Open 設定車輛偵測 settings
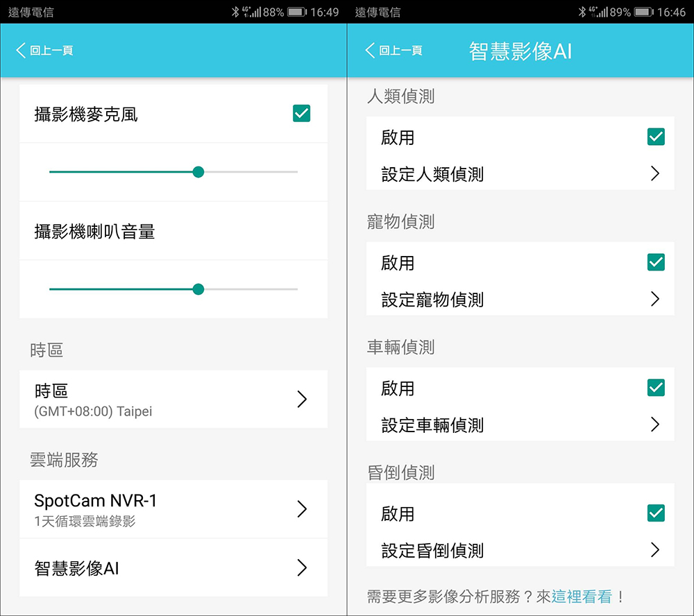Viewport: 694px width, 616px height. 520,425
